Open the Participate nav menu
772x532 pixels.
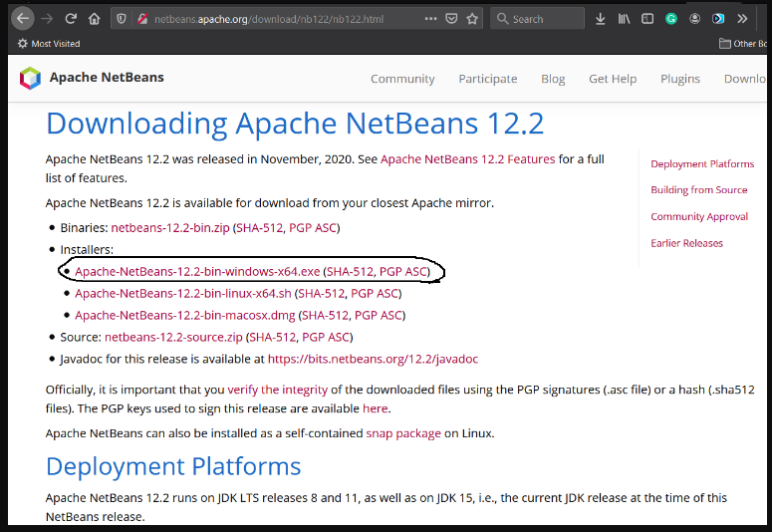[488, 79]
